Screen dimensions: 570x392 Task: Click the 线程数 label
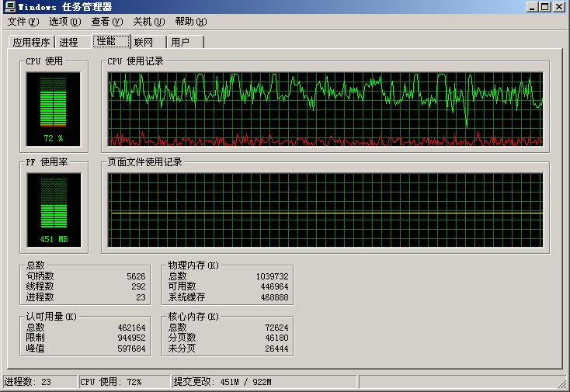click(x=40, y=286)
